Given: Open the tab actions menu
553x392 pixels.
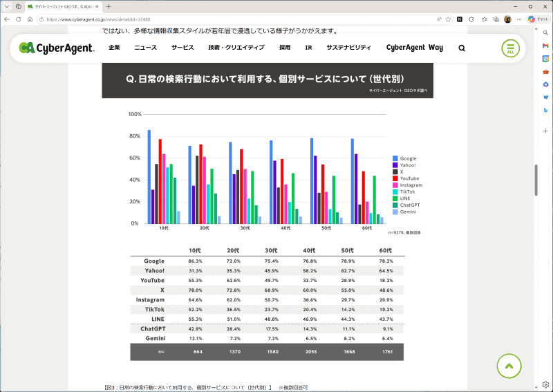Looking at the screenshot, I should point(7,6).
